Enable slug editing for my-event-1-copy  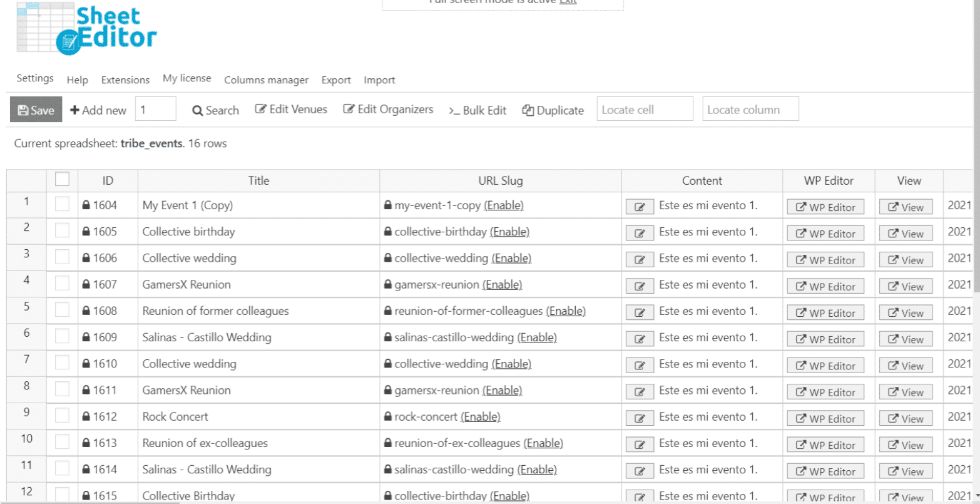504,205
